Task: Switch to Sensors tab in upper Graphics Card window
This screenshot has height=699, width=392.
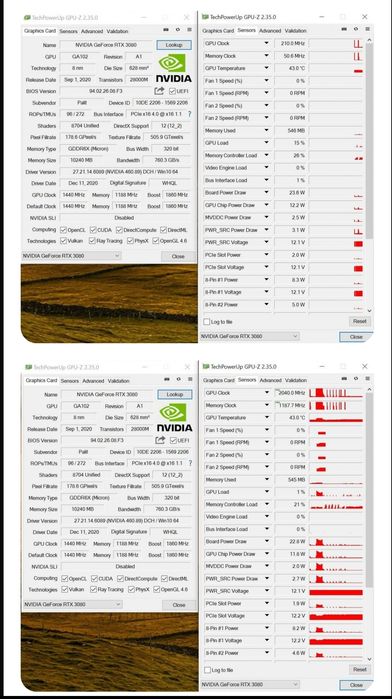Action: pos(68,32)
